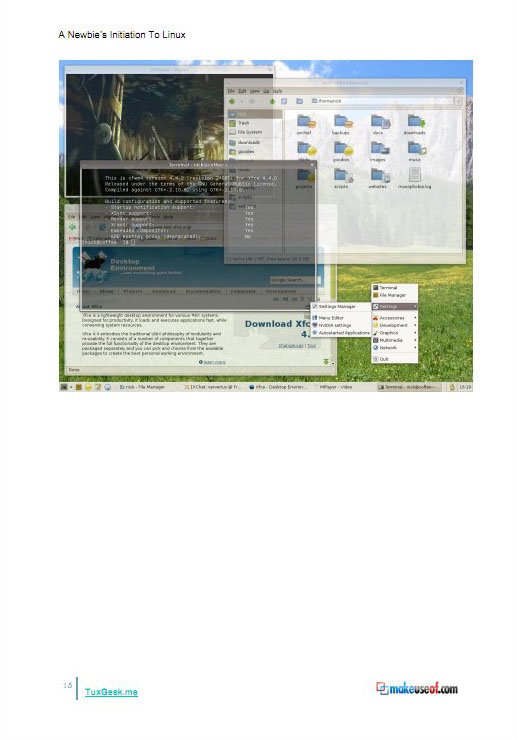The image size is (518, 740).
Task: Open the music folder icon
Action: (x=416, y=149)
